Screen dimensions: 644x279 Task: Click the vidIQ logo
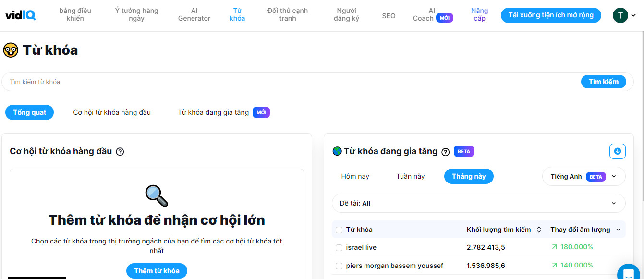pos(21,15)
